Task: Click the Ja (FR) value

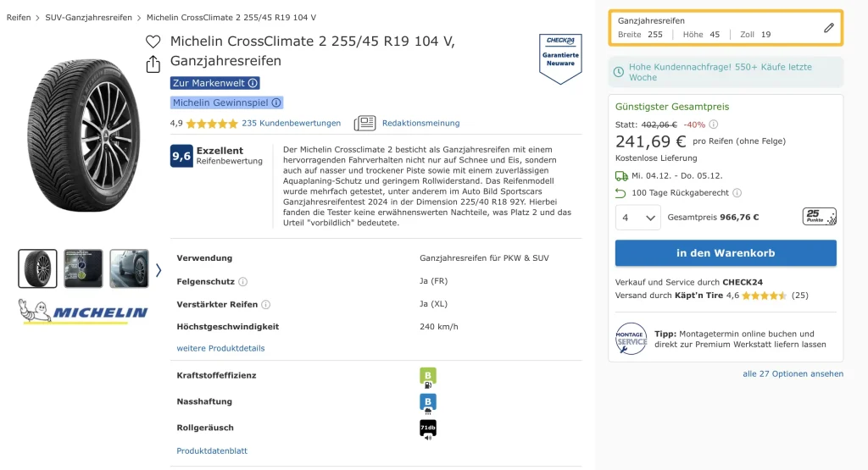Action: pos(433,281)
